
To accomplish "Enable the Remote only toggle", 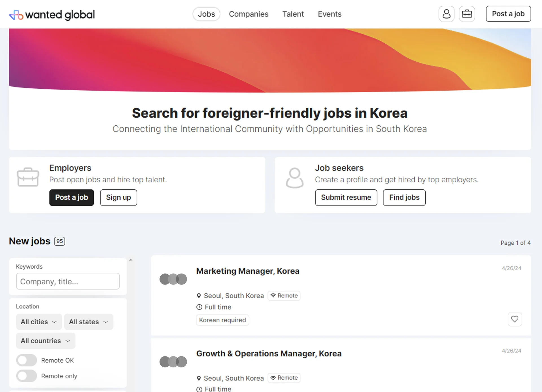I will pyautogui.click(x=26, y=376).
